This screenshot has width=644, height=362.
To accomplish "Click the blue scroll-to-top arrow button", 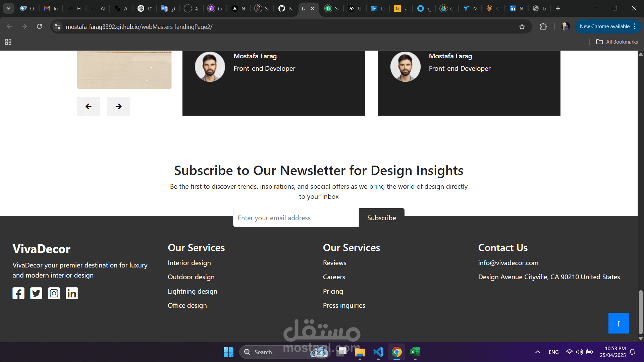I will pos(619,323).
